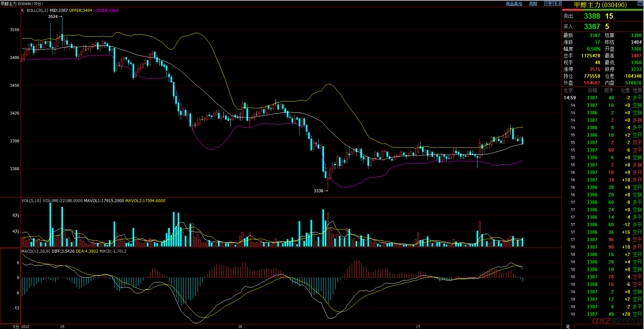Image resolution: width=644 pixels, height=329 pixels.
Task: Click the 甲醇主力 (030490) <5分> chart title
Action: [x=22, y=4]
